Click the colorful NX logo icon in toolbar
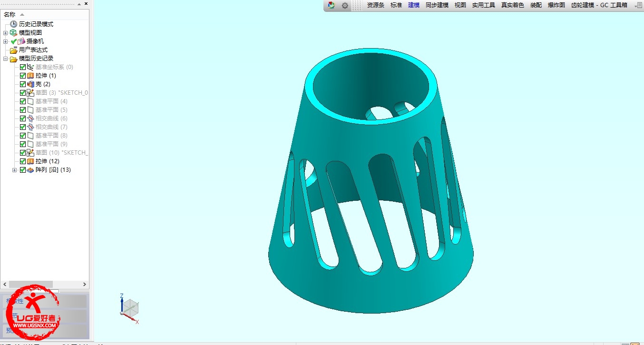 332,5
